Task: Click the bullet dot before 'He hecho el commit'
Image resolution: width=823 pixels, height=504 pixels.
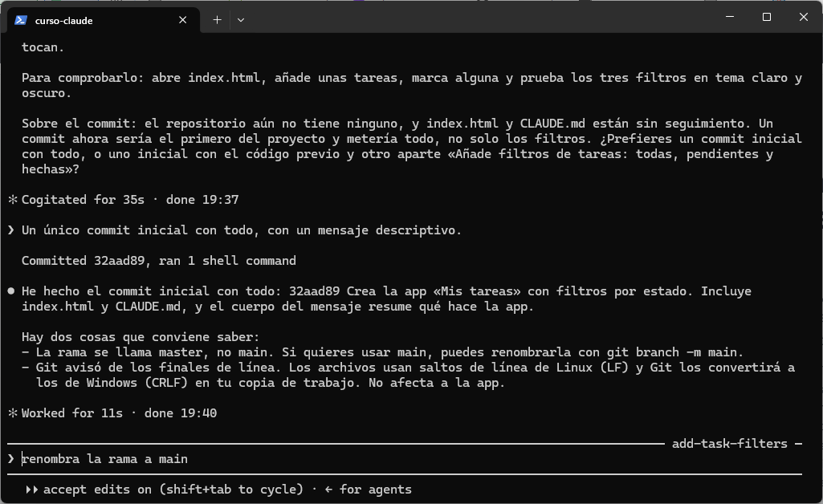Action: [11, 291]
